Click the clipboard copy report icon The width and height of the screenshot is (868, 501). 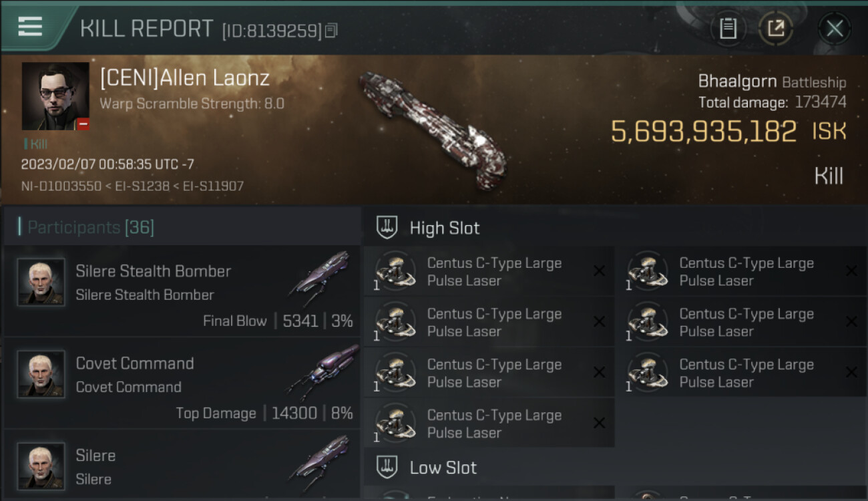[728, 28]
